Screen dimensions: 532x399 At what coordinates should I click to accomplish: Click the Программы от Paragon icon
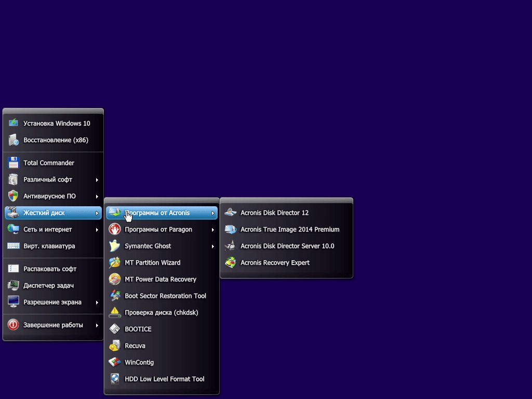[x=115, y=229]
